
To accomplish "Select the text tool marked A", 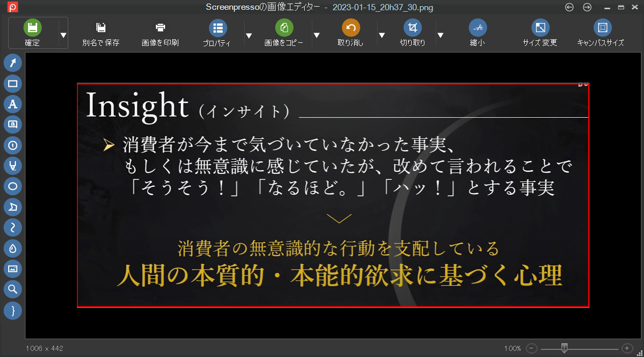I will [x=13, y=104].
